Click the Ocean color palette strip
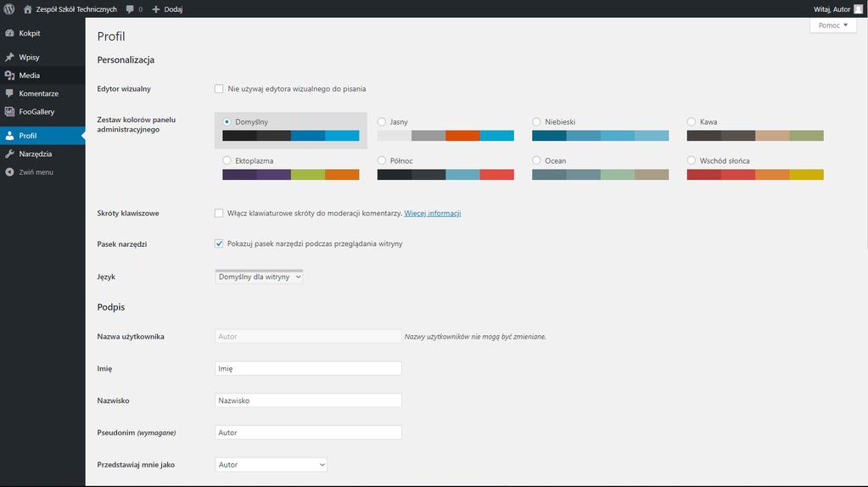 (x=600, y=175)
